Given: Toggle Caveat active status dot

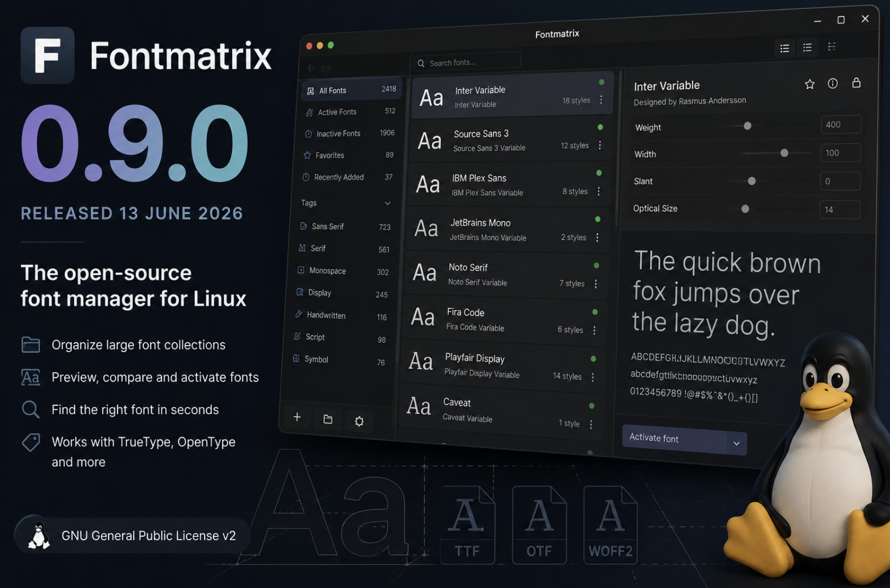Looking at the screenshot, I should 592,406.
